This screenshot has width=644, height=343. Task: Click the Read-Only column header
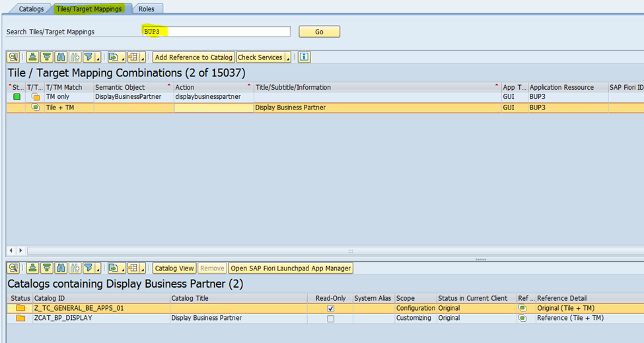330,298
